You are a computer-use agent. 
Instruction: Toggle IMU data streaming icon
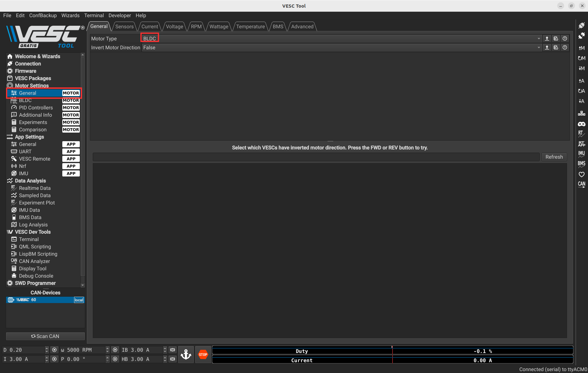point(581,154)
